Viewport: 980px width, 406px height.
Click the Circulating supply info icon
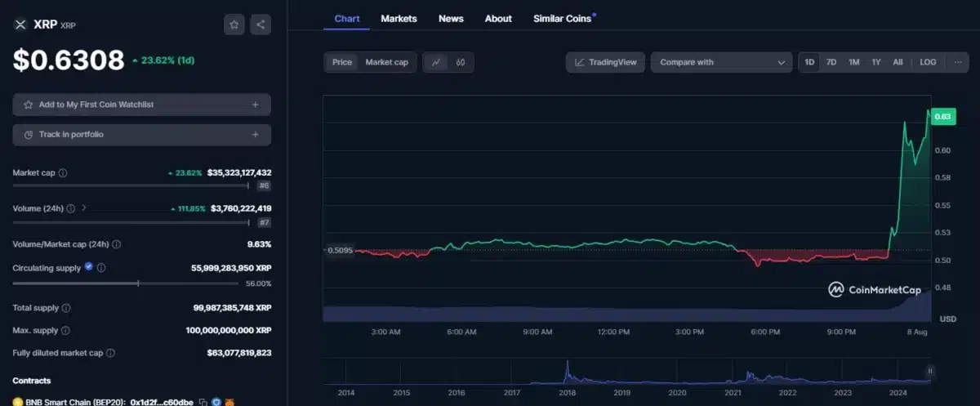click(101, 268)
